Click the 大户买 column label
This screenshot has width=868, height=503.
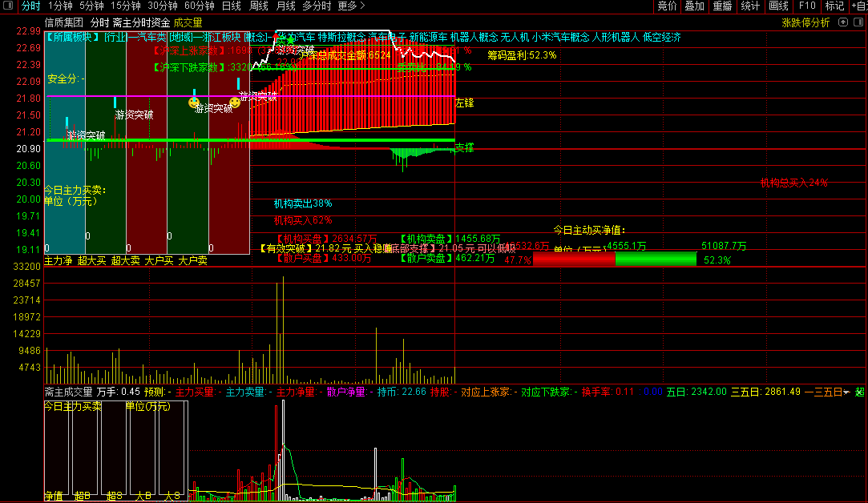click(159, 260)
